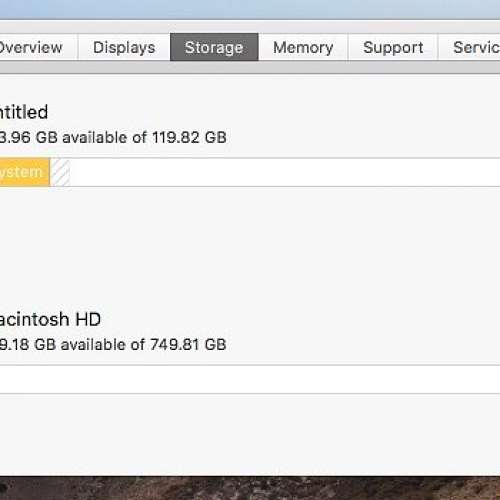Switch to the Service tab
500x500 pixels.
tap(469, 47)
